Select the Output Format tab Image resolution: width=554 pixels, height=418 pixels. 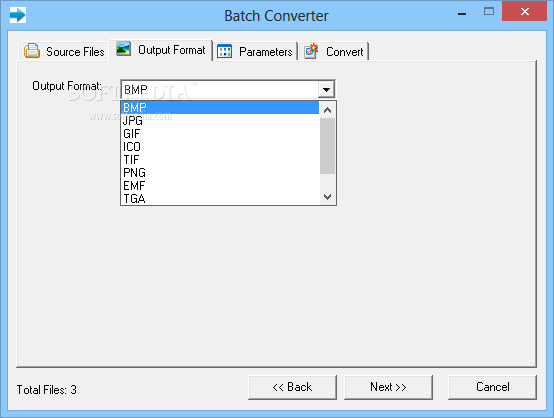click(x=161, y=50)
